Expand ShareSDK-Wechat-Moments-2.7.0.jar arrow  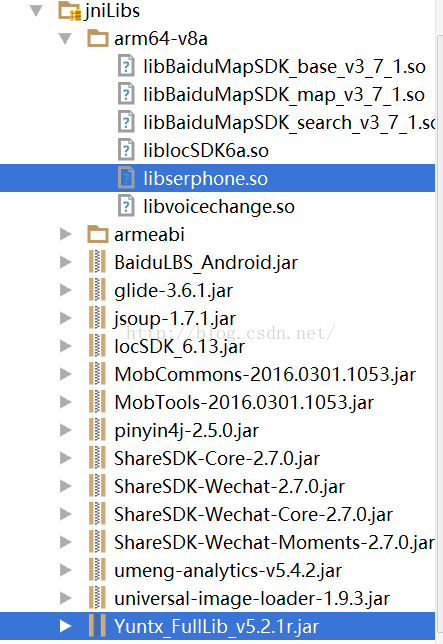[66, 542]
